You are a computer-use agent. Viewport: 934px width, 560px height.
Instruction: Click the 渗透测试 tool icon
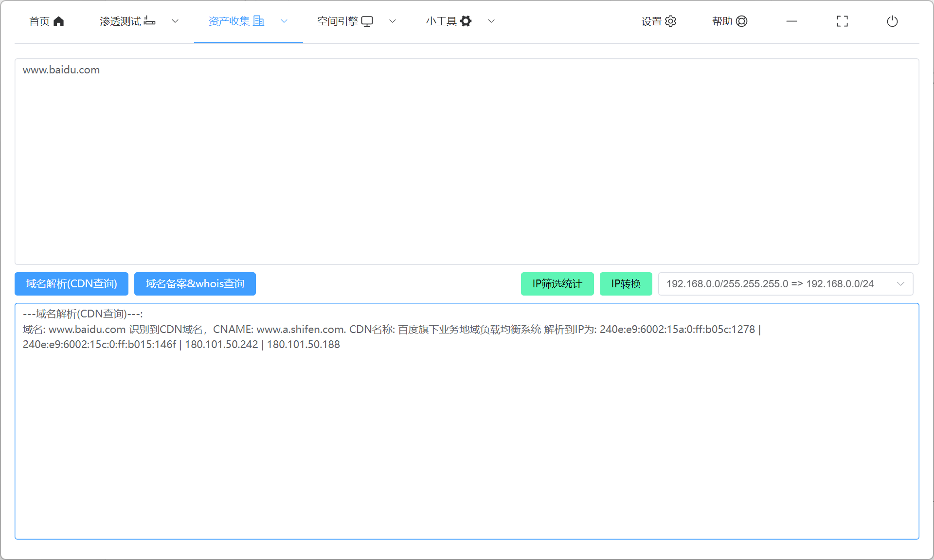150,21
